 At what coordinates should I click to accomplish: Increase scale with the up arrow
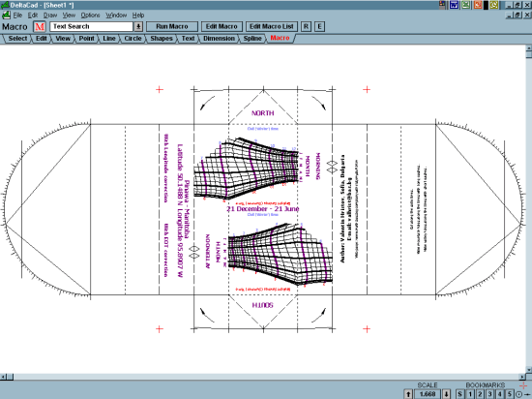(x=408, y=394)
